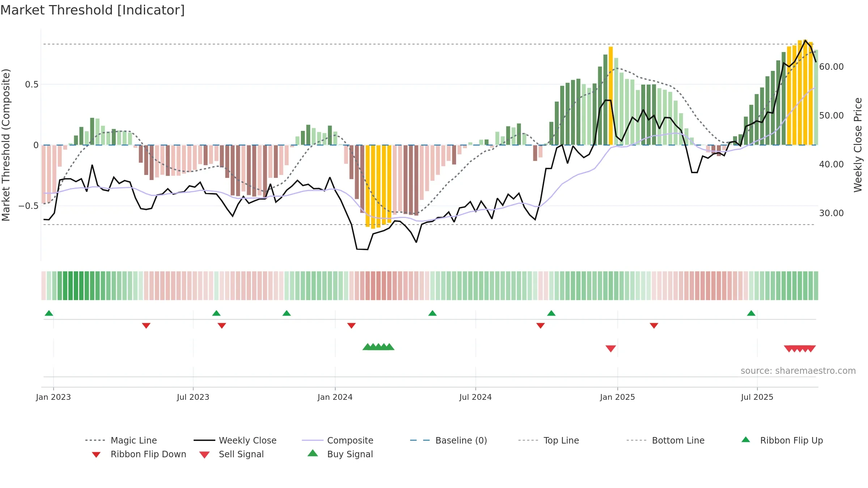Click the Jul 2023 x-axis label

(x=193, y=397)
